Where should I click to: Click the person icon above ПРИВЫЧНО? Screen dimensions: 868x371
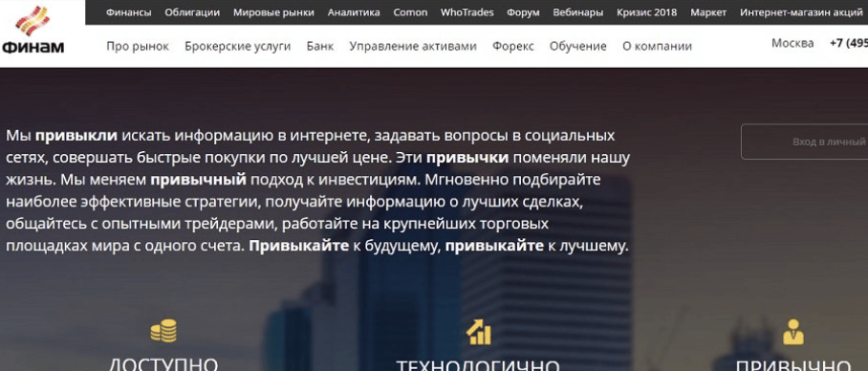click(x=793, y=332)
